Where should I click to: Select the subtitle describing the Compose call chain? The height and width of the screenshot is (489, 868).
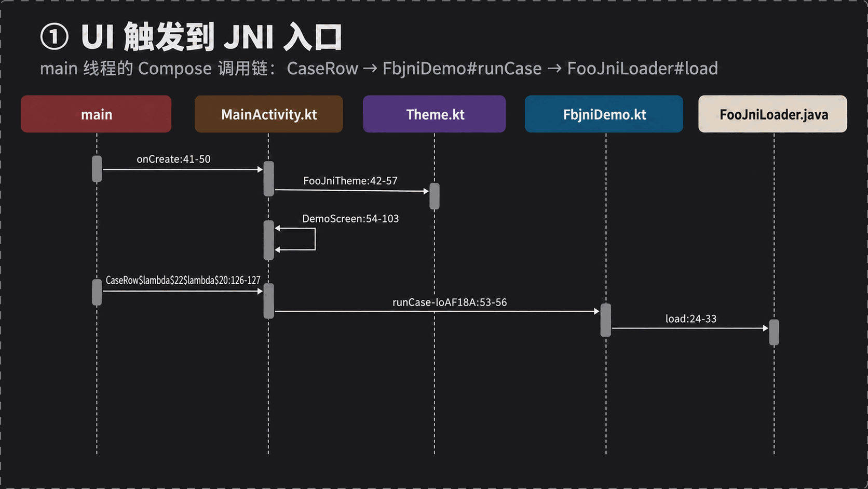[x=379, y=69]
